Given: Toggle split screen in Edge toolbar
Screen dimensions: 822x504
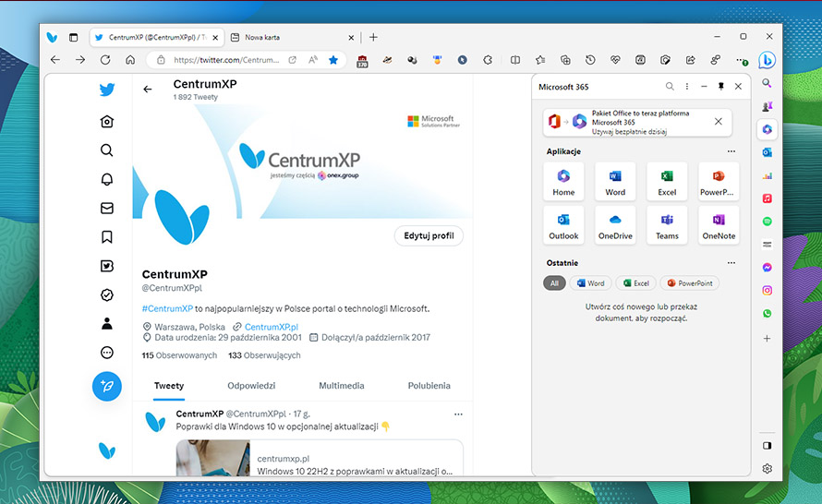Looking at the screenshot, I should pos(515,60).
